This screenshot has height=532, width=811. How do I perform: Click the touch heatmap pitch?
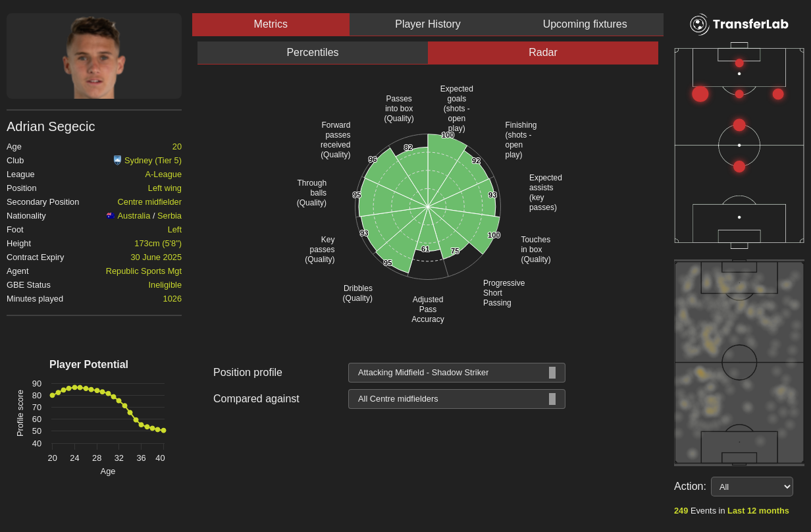click(739, 363)
